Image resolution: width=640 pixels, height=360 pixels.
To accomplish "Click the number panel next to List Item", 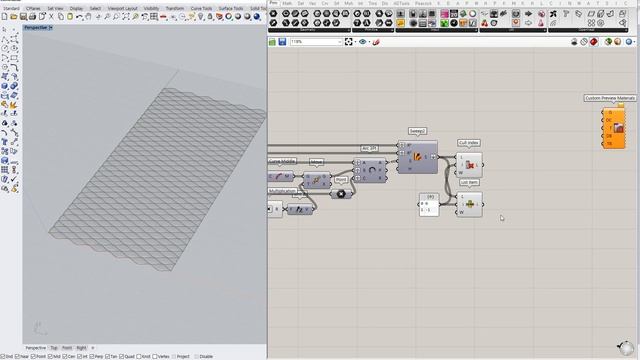I will click(429, 205).
